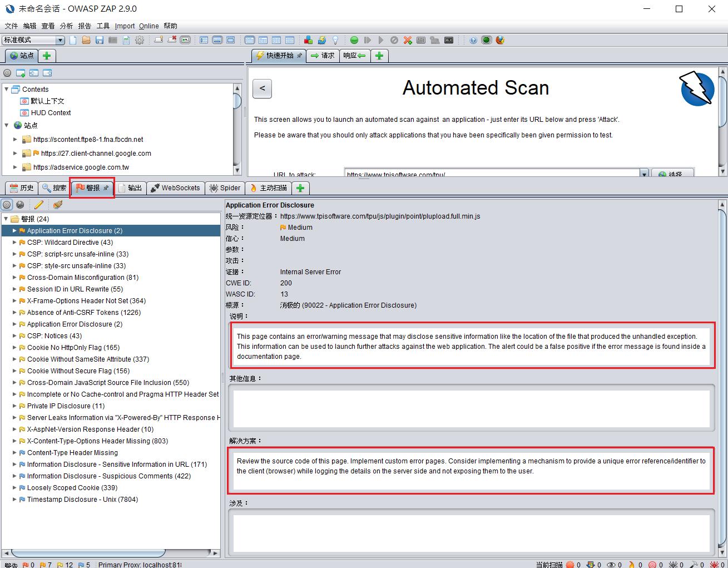Click the Manage Add-ons colored blocks icon
This screenshot has width=728, height=568.
tap(309, 40)
